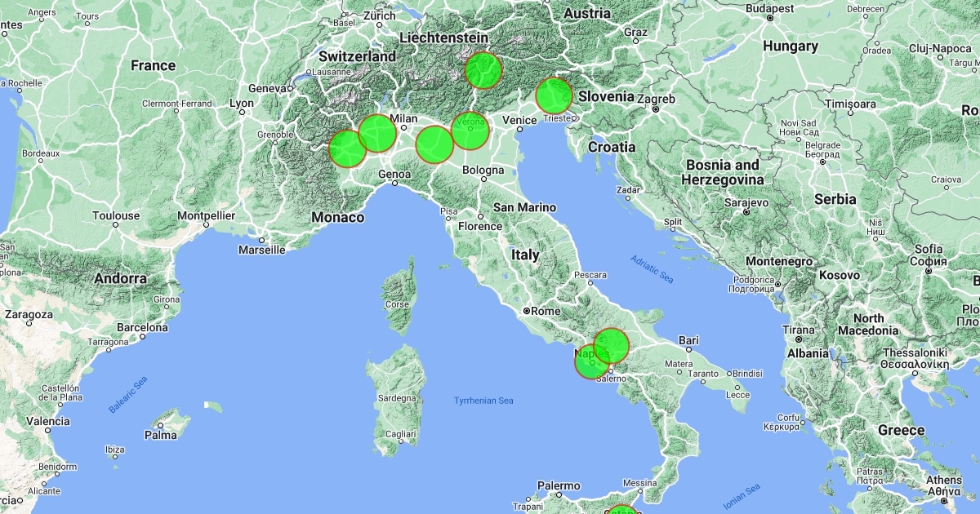Click the Bosnia and Herzegovina label
The width and height of the screenshot is (980, 514).
pyautogui.click(x=721, y=171)
